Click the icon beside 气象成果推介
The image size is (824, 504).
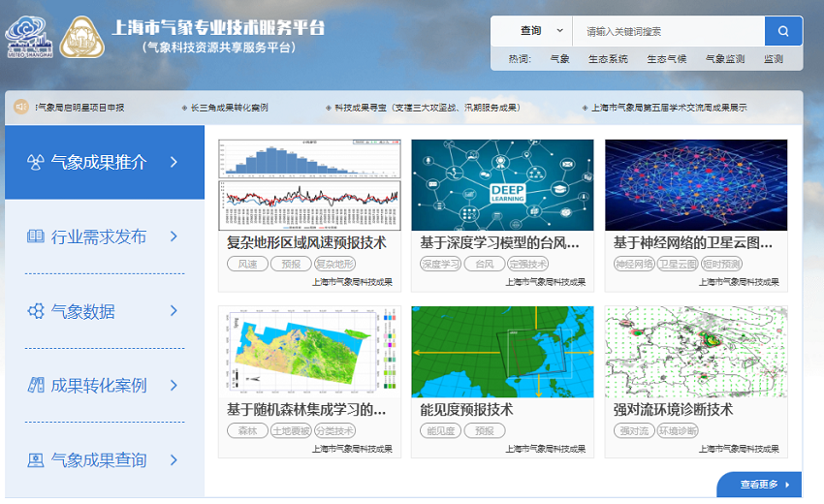35,162
